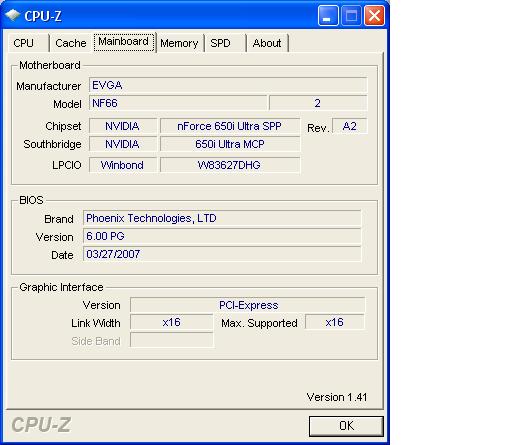Open the Cache tab

click(71, 43)
